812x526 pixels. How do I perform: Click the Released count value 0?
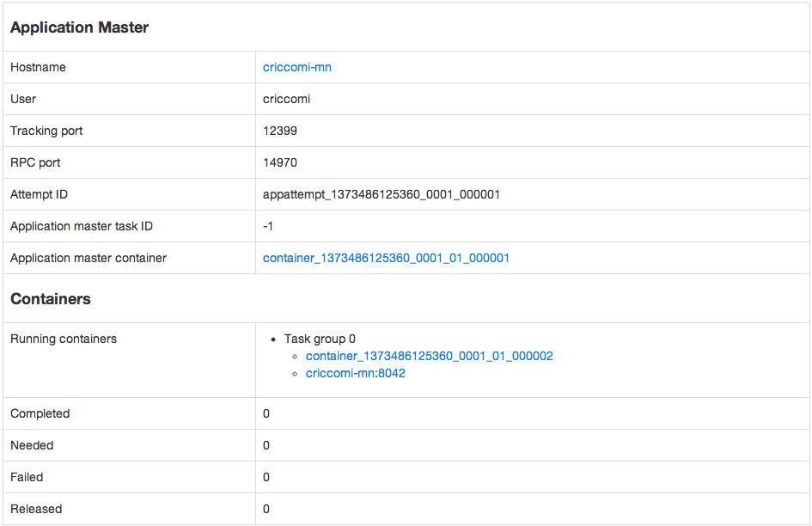click(x=266, y=509)
